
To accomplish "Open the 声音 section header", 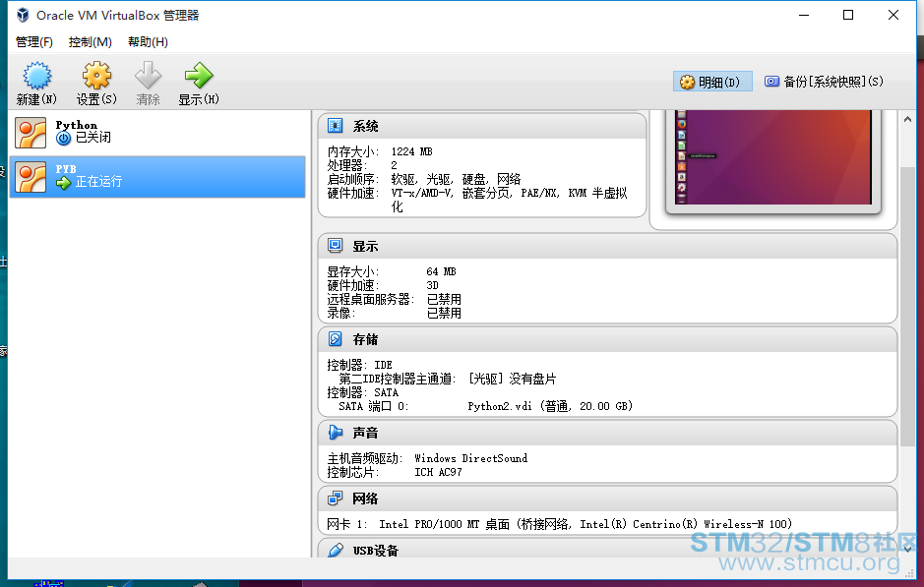I will (x=607, y=433).
